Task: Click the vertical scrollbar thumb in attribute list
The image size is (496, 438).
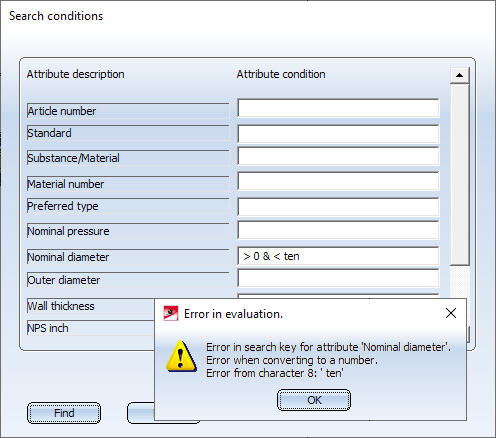Action: 459,175
